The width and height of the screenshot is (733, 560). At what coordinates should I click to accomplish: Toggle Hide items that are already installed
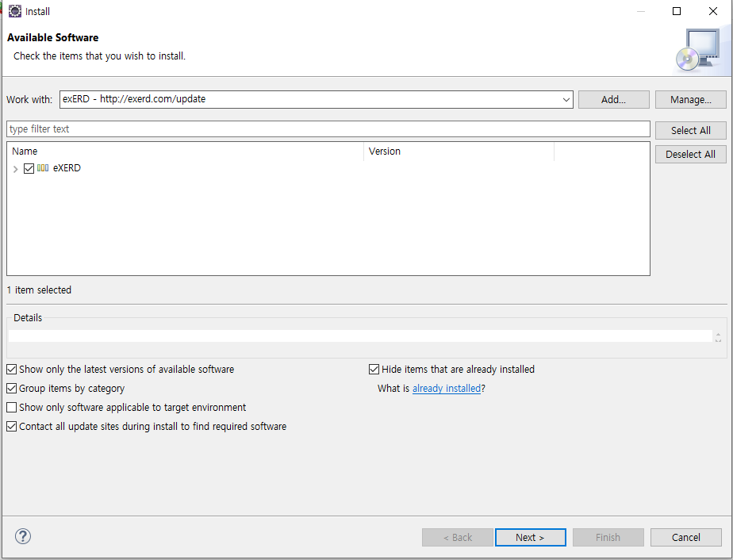[x=374, y=370]
